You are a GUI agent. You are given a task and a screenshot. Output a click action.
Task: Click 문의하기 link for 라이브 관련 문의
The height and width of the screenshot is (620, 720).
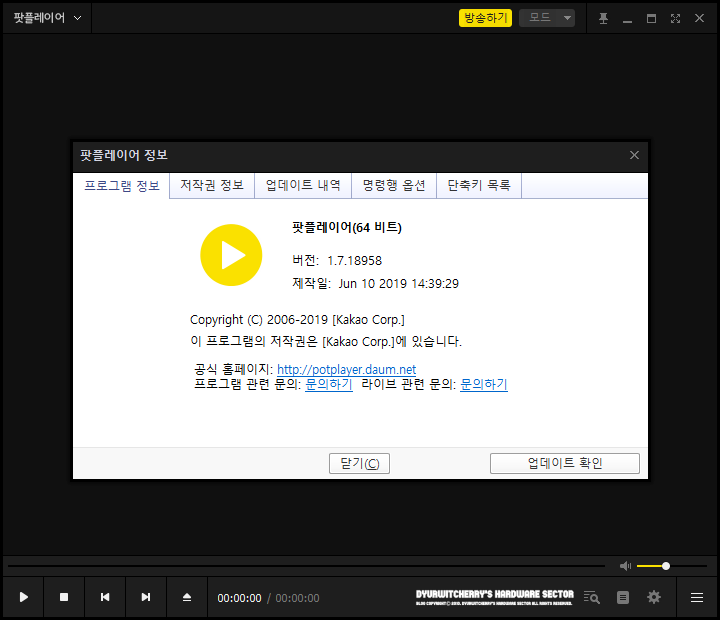click(x=484, y=384)
